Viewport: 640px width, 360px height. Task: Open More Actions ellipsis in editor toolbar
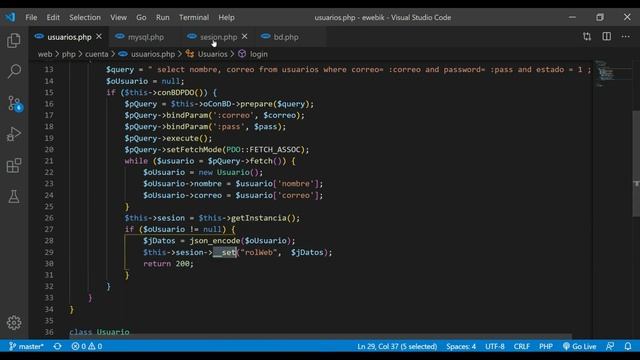625,37
